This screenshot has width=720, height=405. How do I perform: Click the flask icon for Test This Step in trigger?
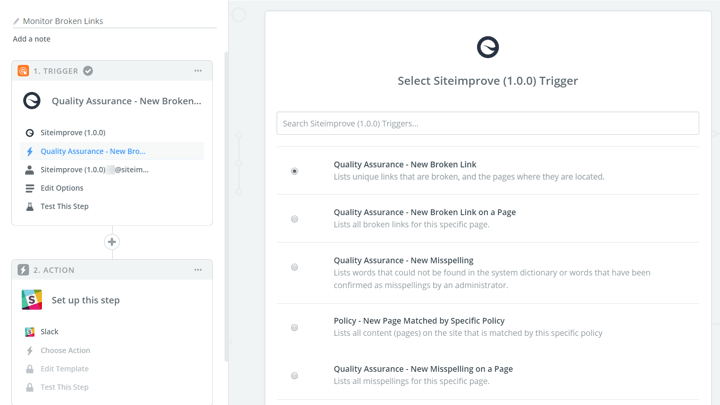tap(30, 207)
